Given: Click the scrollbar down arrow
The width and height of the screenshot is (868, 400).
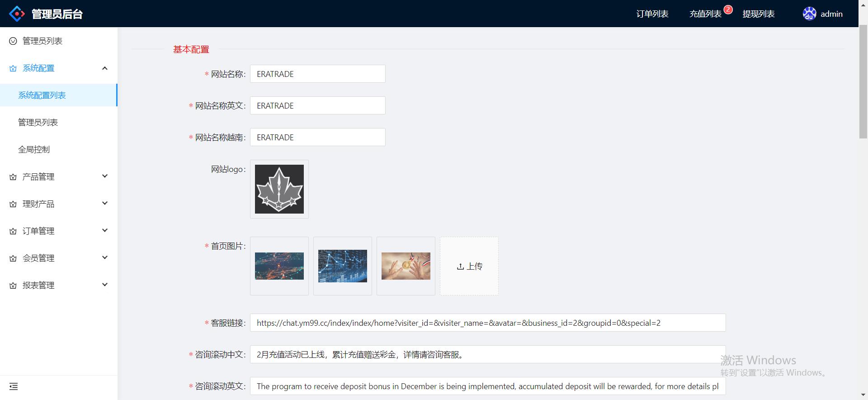Looking at the screenshot, I should pos(863,395).
